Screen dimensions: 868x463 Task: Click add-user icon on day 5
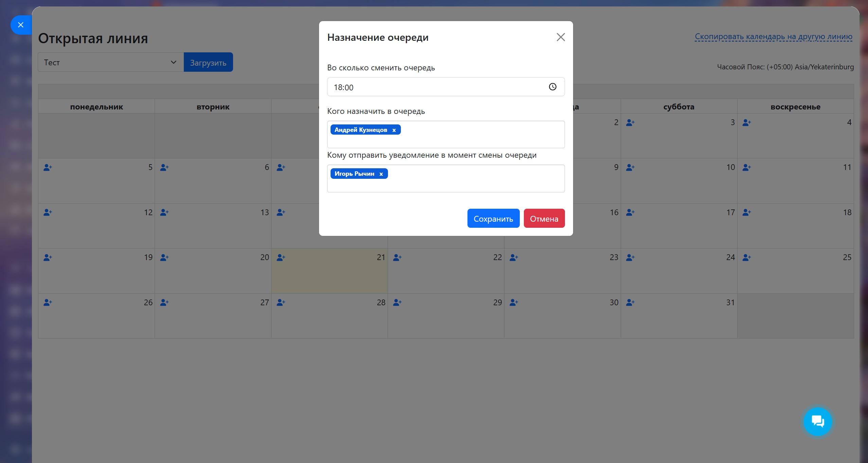pos(48,167)
